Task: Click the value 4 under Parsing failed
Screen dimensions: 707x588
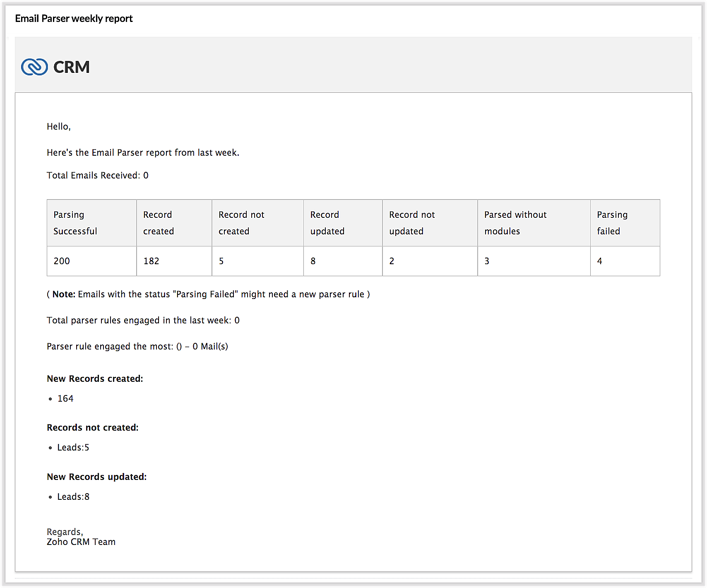Action: (599, 261)
